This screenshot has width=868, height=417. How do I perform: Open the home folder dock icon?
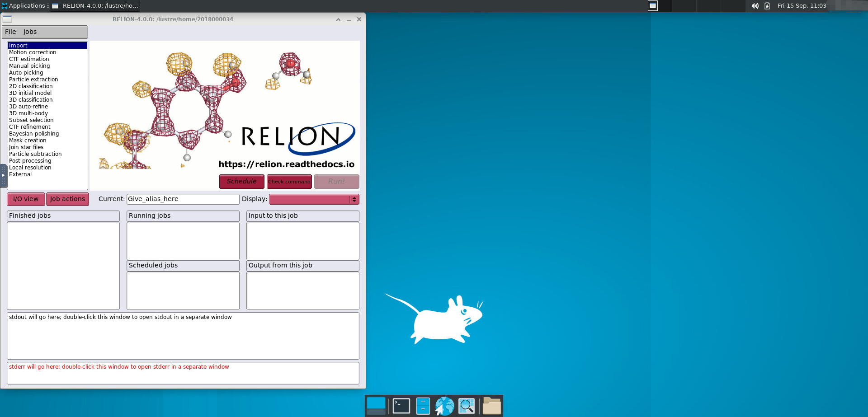491,406
